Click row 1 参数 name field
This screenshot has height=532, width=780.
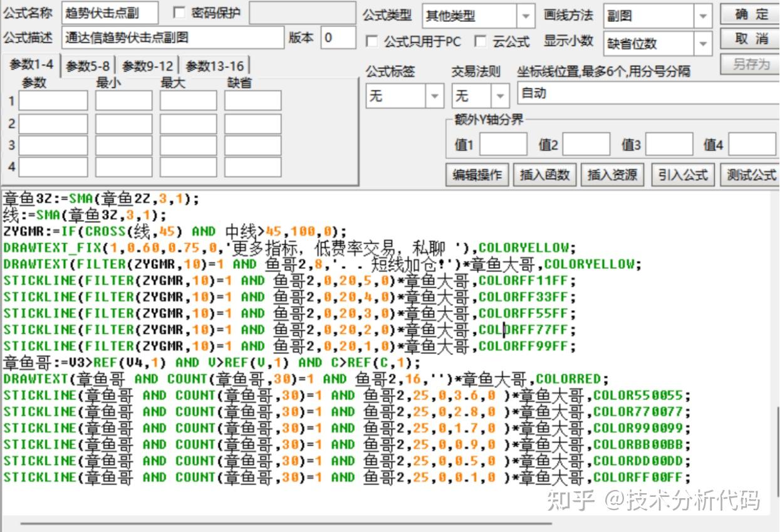53,100
